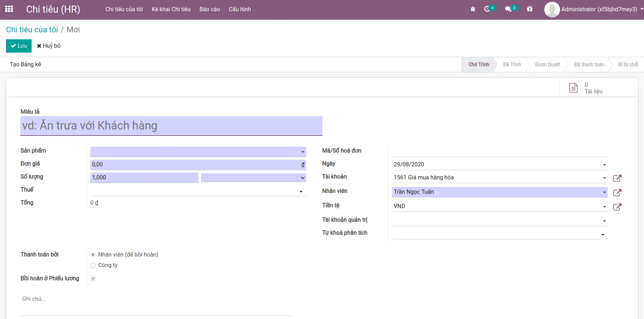This screenshot has height=319, width=644.
Task: Open external link for Tài khoản
Action: pos(617,178)
